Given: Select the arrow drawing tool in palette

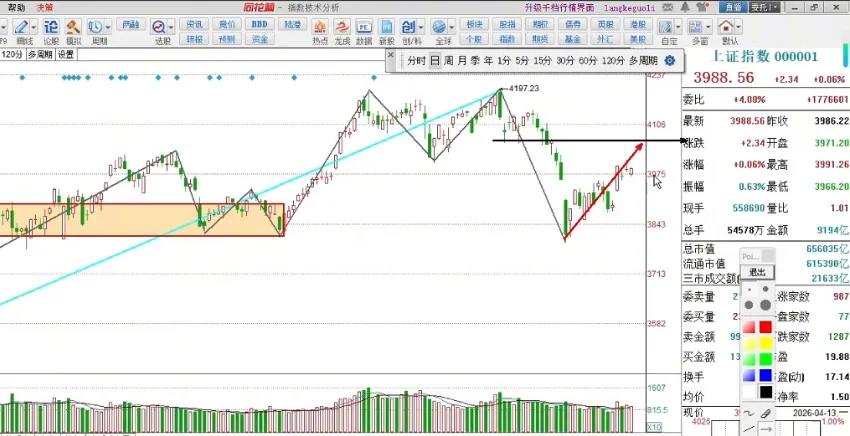Looking at the screenshot, I should [765, 429].
